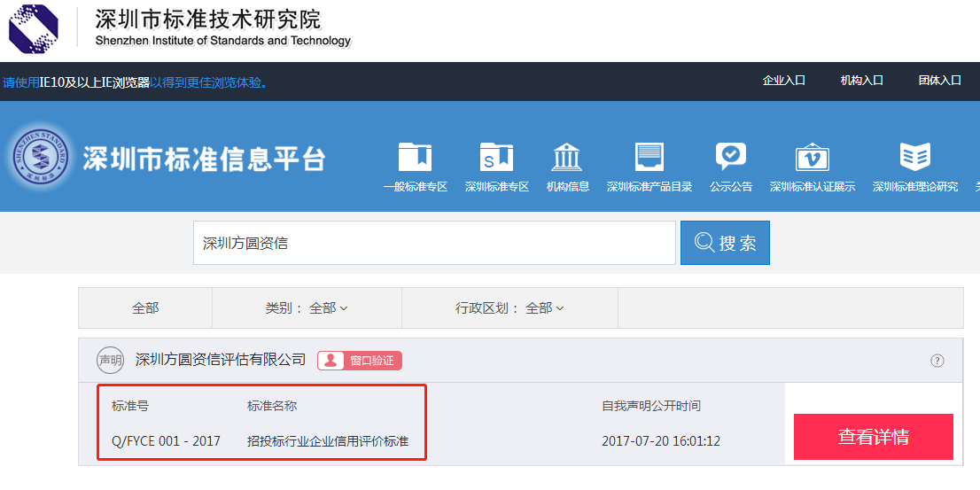Click the Shenzhen Institute of Standards logo
The width and height of the screenshot is (980, 490).
click(34, 28)
